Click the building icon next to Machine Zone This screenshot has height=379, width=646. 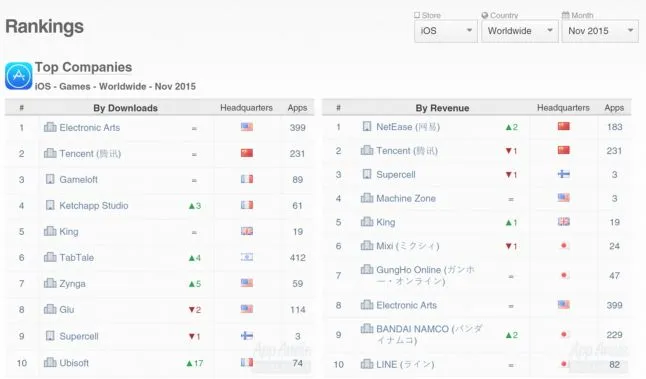(x=367, y=198)
